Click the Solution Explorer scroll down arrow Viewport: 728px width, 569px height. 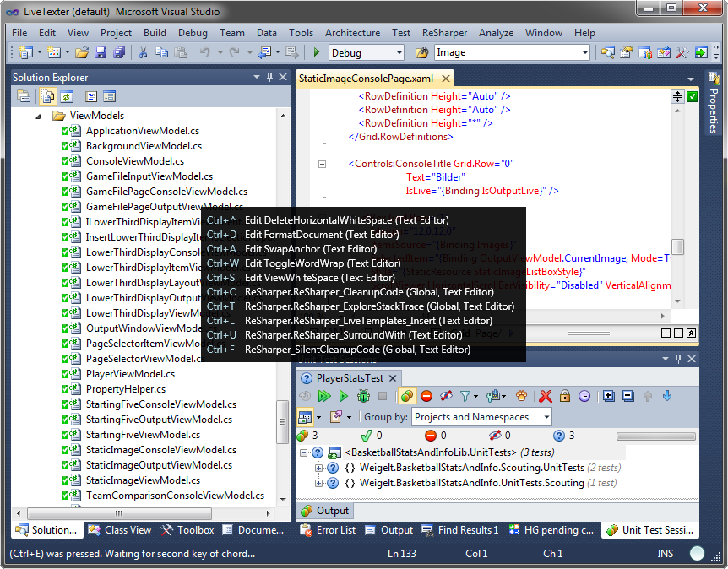pyautogui.click(x=283, y=500)
